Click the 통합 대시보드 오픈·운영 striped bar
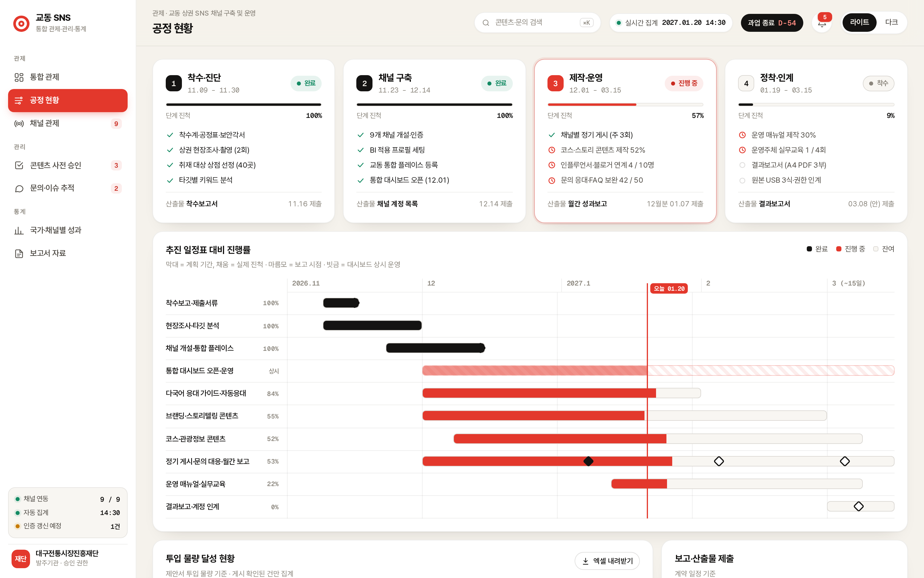Screen dimensions: 924x578 coord(658,370)
